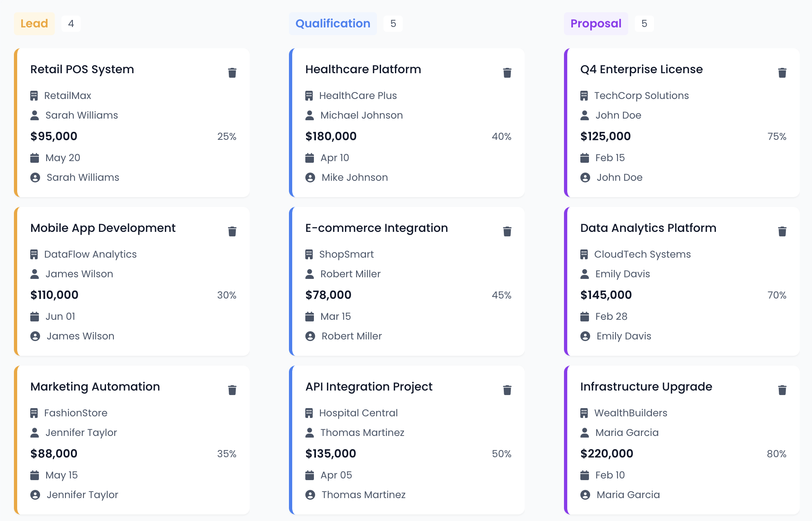Image resolution: width=812 pixels, height=521 pixels.
Task: Select the Qualification stage label
Action: tap(333, 24)
